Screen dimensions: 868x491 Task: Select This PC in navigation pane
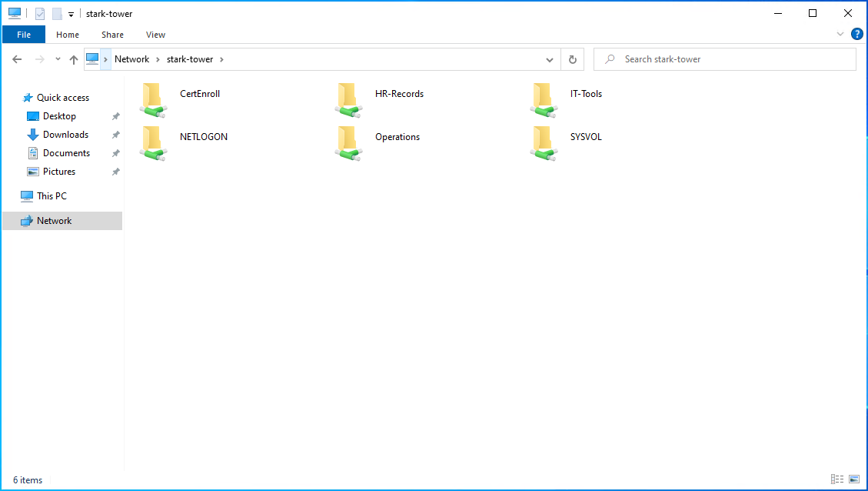[52, 195]
